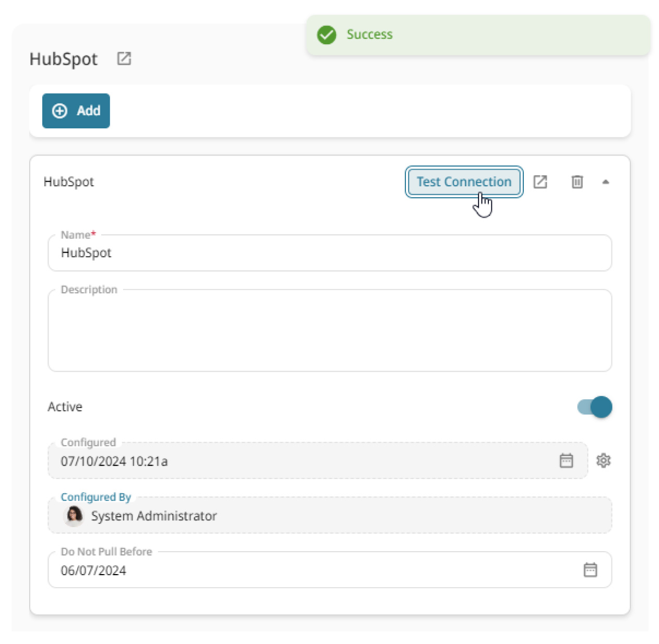Collapse the HubSpot connection panel
659x644 pixels.
coord(606,182)
